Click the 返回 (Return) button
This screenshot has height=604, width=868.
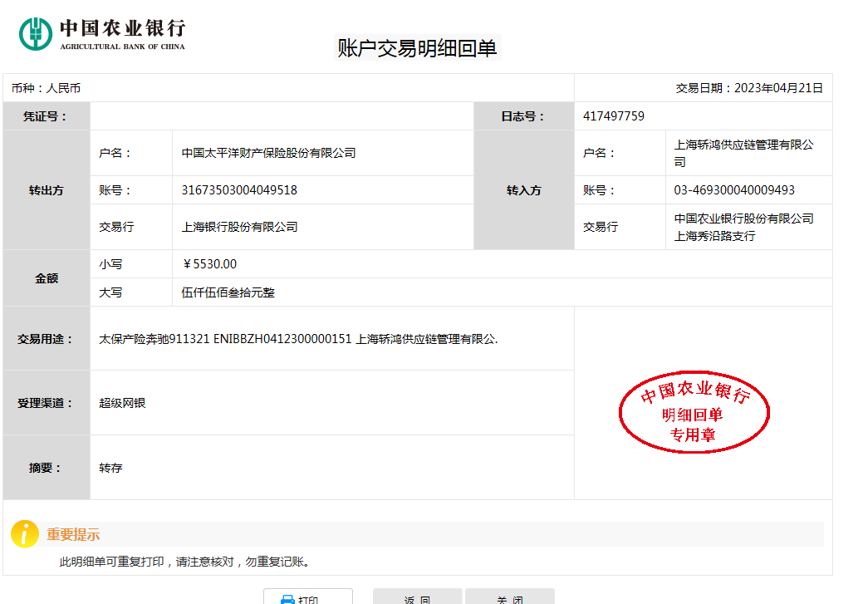point(417,597)
